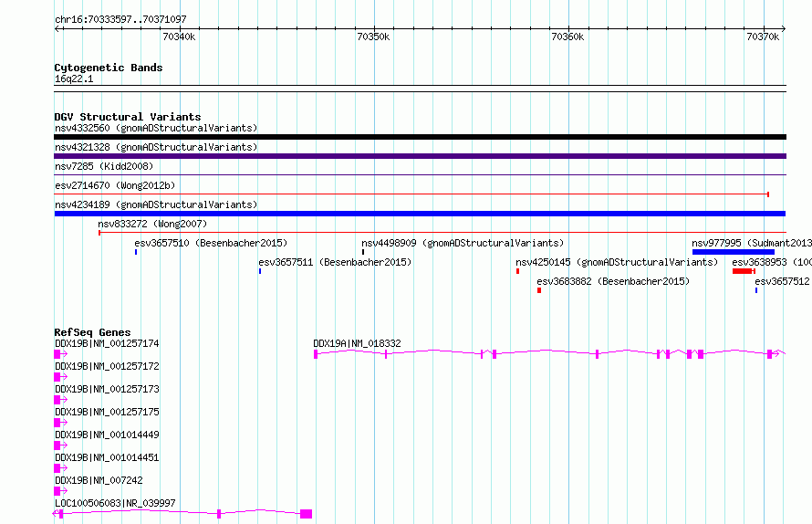Click the Cytogenetic Bands track title
The width and height of the screenshot is (812, 524).
[x=109, y=68]
